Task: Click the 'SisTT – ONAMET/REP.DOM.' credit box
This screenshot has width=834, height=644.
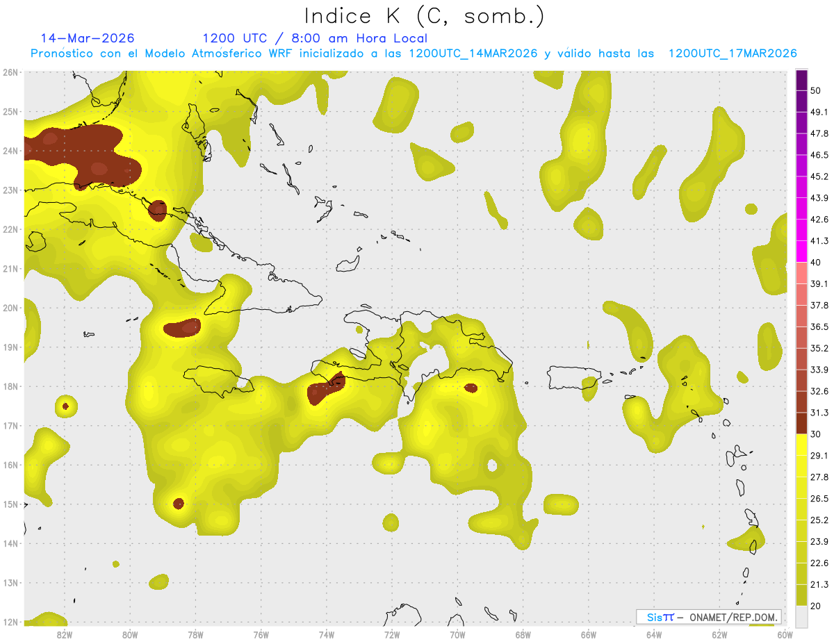Action: [708, 617]
